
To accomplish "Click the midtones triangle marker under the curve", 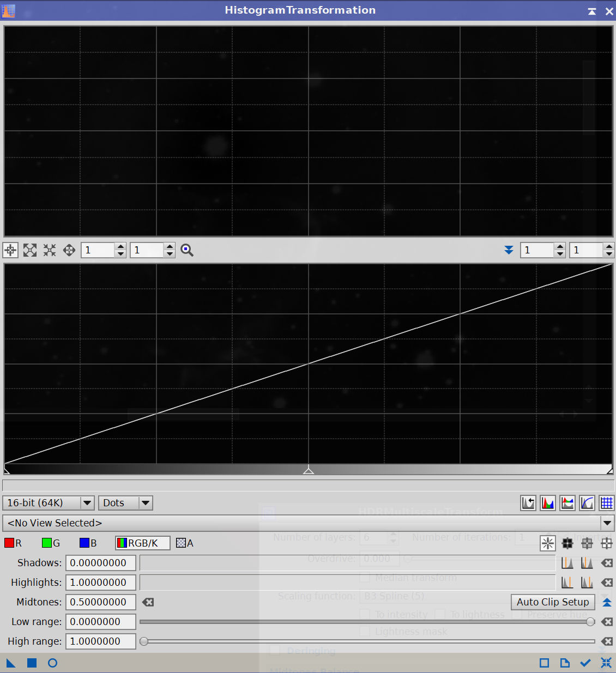I will click(309, 470).
